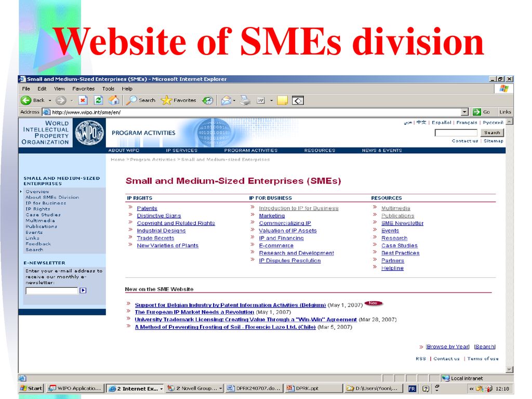Go to the Home page icon
532x399 pixels.
(114, 100)
